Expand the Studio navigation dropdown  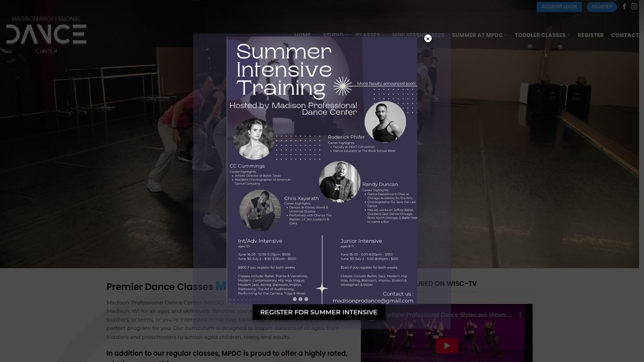point(335,35)
